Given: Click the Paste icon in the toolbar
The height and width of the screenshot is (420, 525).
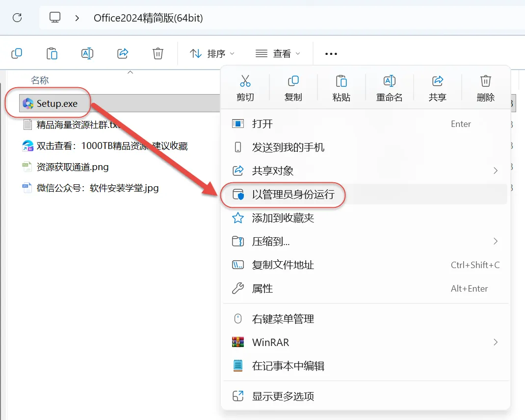Looking at the screenshot, I should point(52,53).
